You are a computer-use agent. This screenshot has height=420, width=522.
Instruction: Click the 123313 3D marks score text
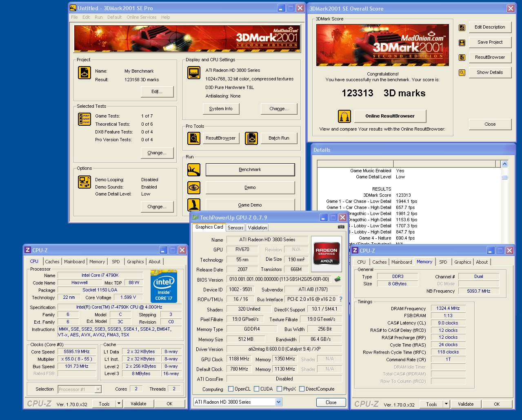tap(383, 93)
